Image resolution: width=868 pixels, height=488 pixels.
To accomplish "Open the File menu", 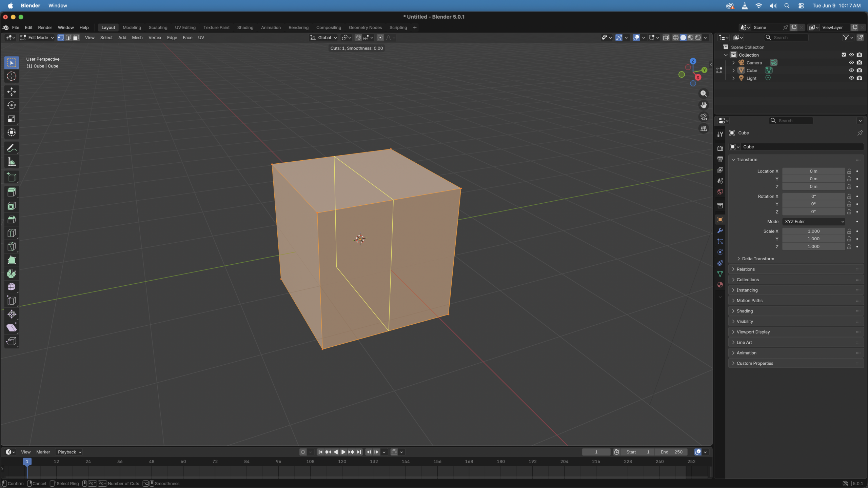I will tap(16, 27).
